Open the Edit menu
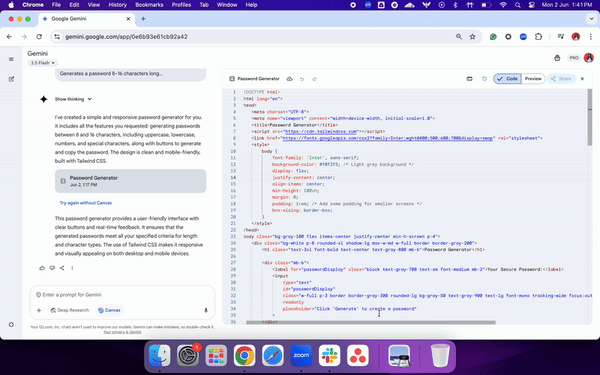This screenshot has width=600, height=375. [74, 5]
